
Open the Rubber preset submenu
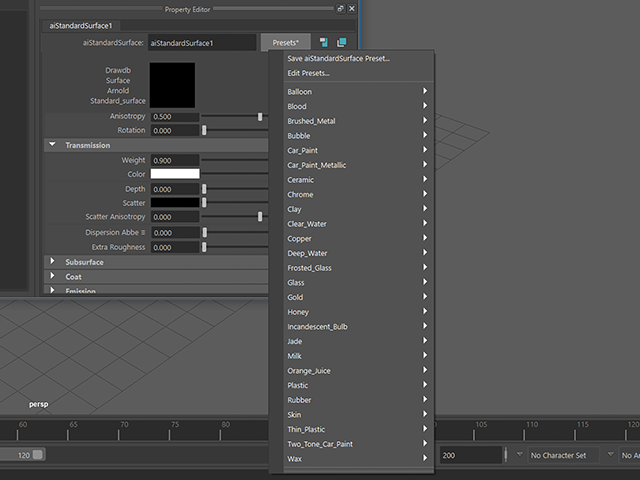tap(358, 400)
